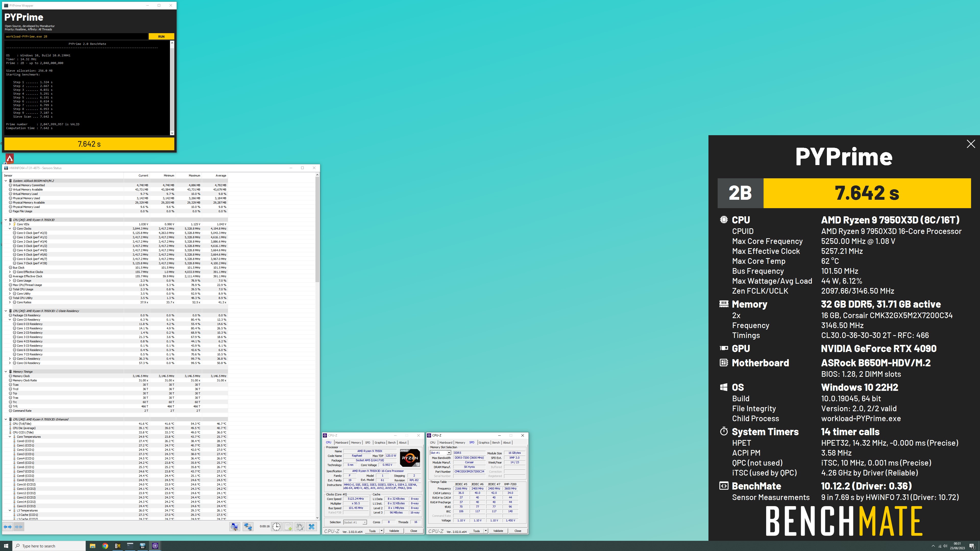Select Core 0 Clock (perf #2/3) row

[x=115, y=233]
